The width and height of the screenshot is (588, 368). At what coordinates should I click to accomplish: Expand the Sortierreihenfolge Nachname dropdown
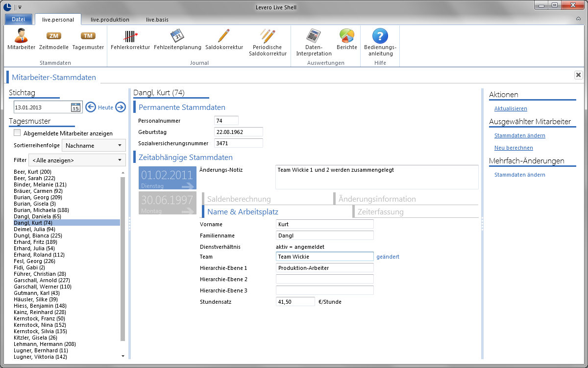(94, 145)
